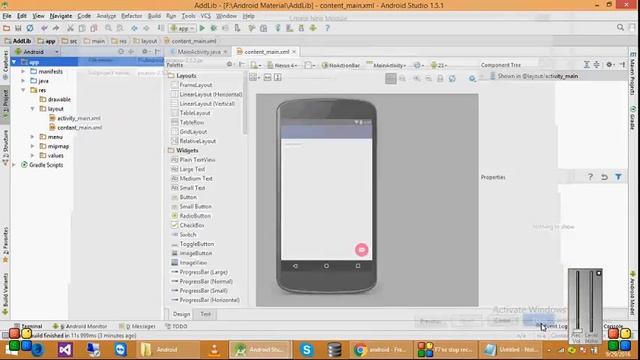Image resolution: width=640 pixels, height=360 pixels.
Task: Click the Redo arrow icon
Action: tap(56, 28)
